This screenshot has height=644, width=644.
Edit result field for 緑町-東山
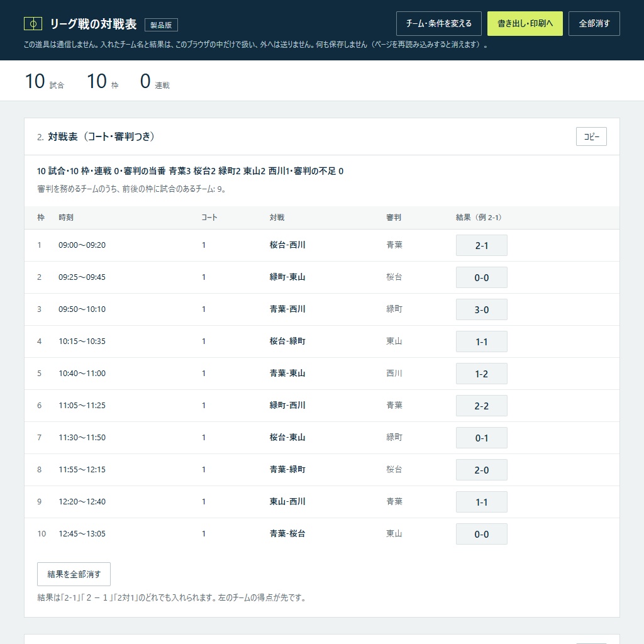tap(481, 277)
